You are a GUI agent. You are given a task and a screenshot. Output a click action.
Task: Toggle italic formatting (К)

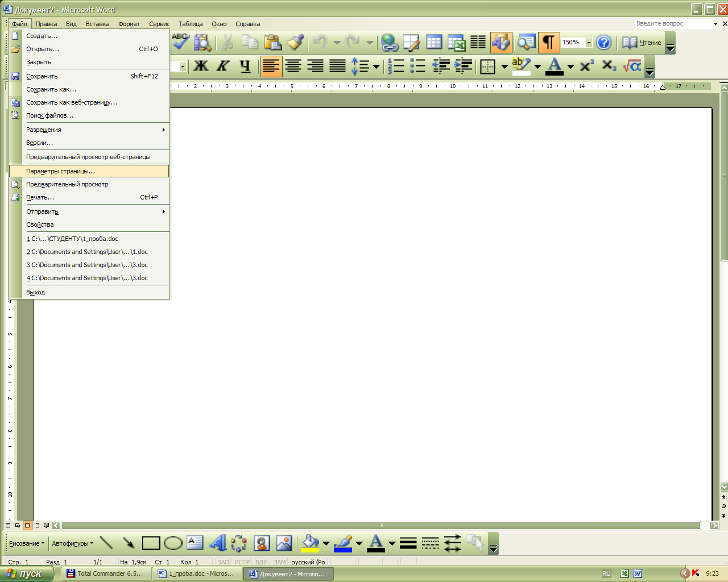click(x=223, y=66)
